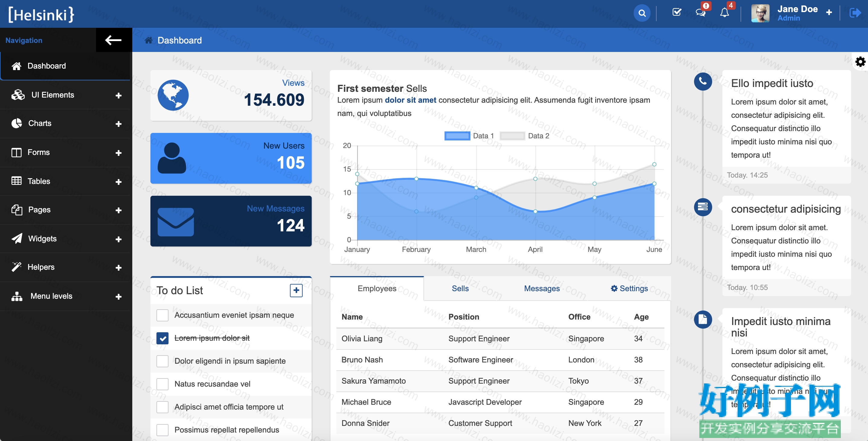Open the search icon in header
The width and height of the screenshot is (868, 441).
(x=642, y=13)
